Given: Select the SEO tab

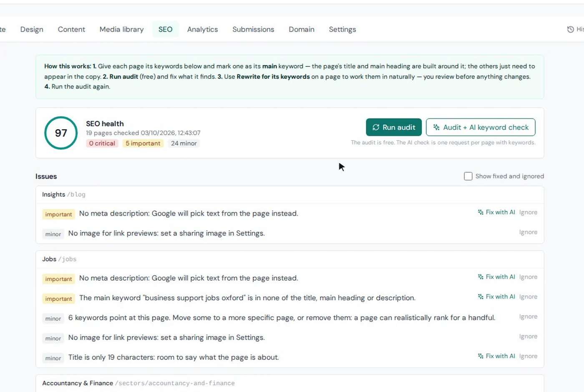Looking at the screenshot, I should pyautogui.click(x=165, y=29).
